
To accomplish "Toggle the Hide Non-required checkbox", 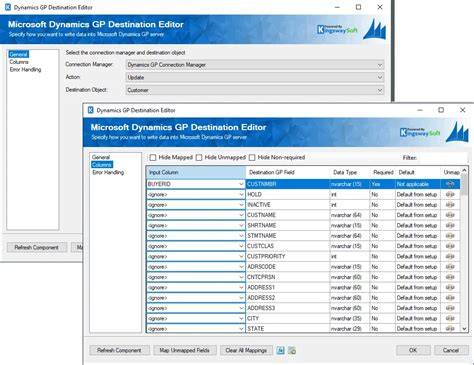I will [x=252, y=157].
